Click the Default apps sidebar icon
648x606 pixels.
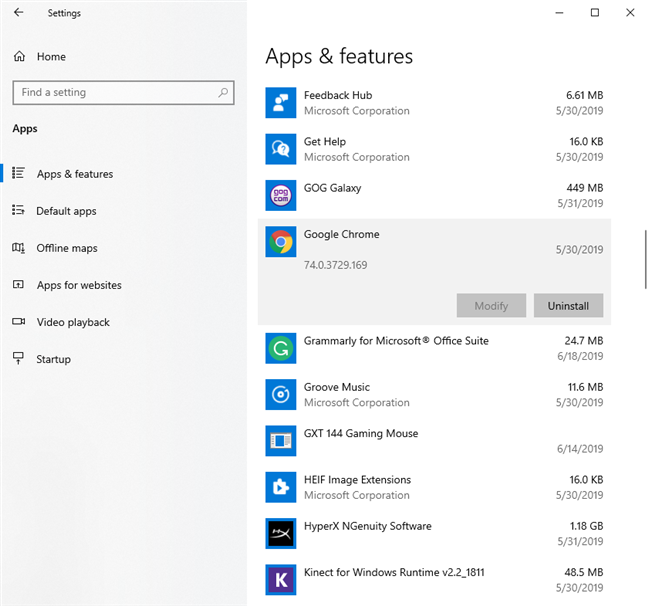pos(18,210)
